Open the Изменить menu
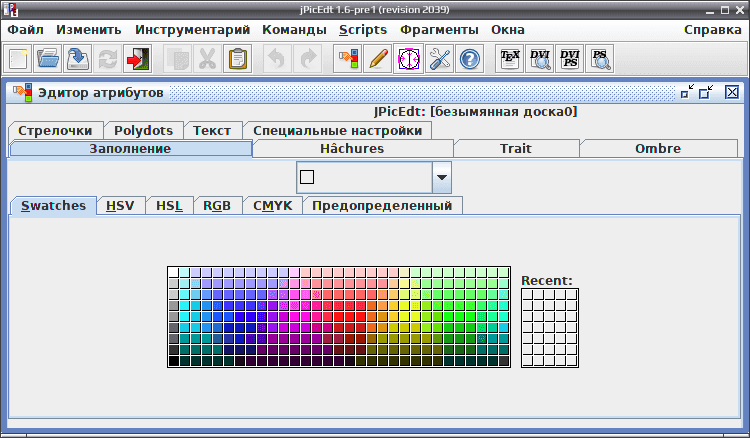The height and width of the screenshot is (438, 750). click(x=89, y=30)
